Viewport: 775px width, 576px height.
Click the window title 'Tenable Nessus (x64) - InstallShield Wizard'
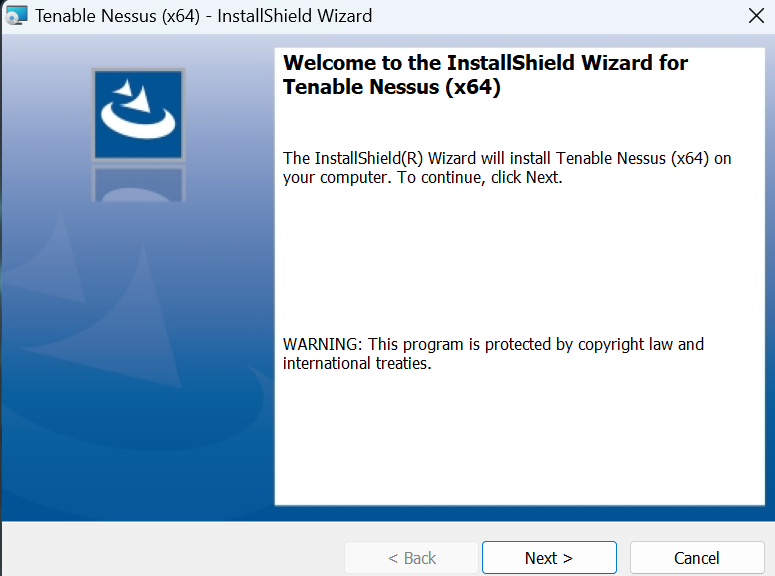coord(204,16)
